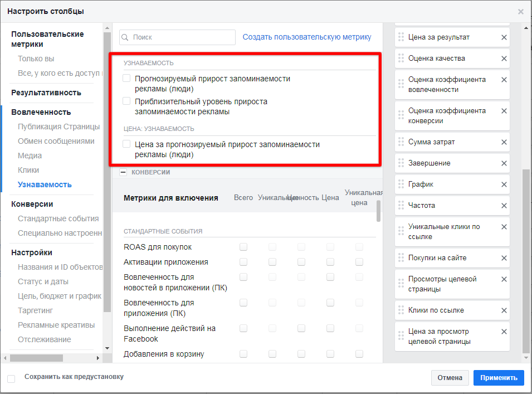Open the «Клики» category in sidebar
Image resolution: width=532 pixels, height=394 pixels.
[28, 170]
